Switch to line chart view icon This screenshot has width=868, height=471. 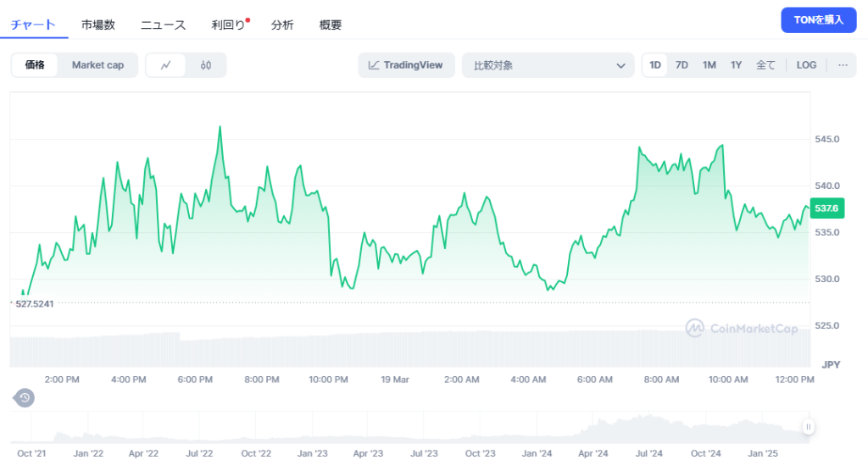pos(167,65)
